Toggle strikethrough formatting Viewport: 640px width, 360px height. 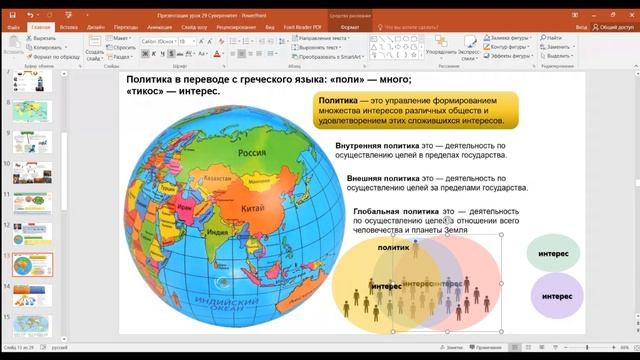(x=180, y=54)
